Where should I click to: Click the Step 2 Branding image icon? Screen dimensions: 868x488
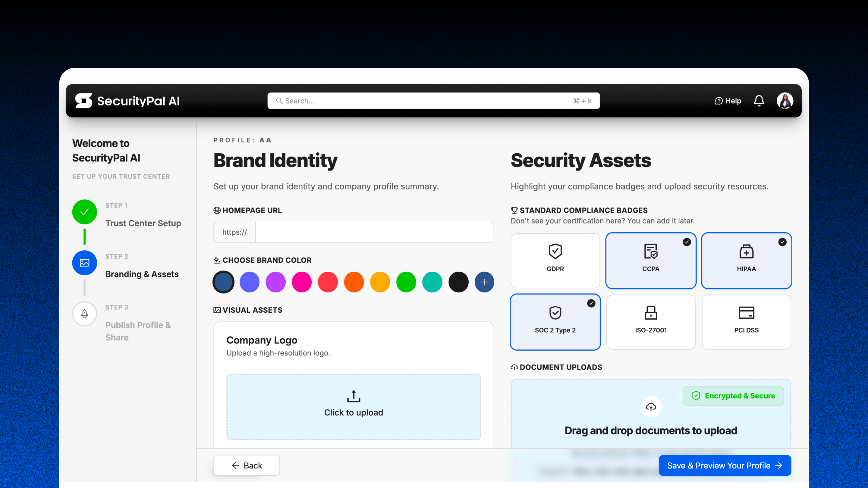[x=85, y=263]
